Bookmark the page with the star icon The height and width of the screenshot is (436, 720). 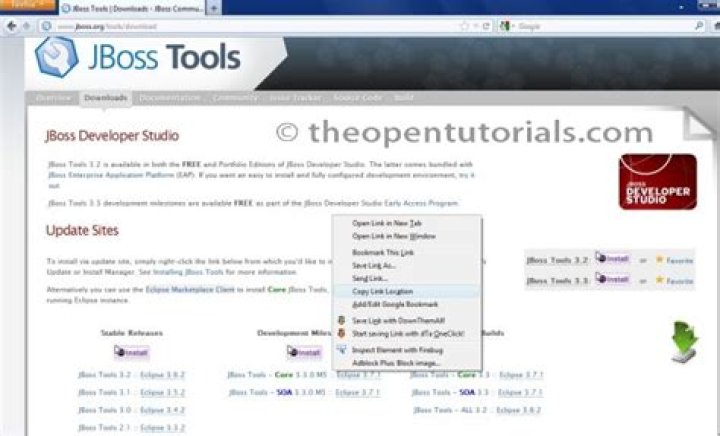pyautogui.click(x=465, y=26)
